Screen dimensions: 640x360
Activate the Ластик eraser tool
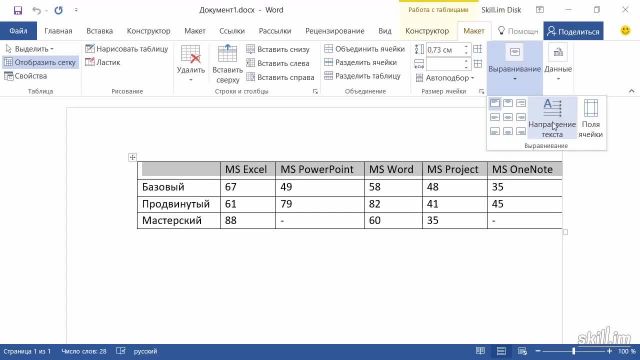click(102, 62)
